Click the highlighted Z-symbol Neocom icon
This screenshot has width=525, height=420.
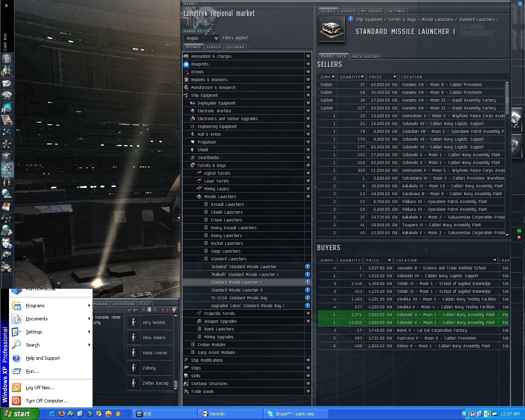click(7, 169)
